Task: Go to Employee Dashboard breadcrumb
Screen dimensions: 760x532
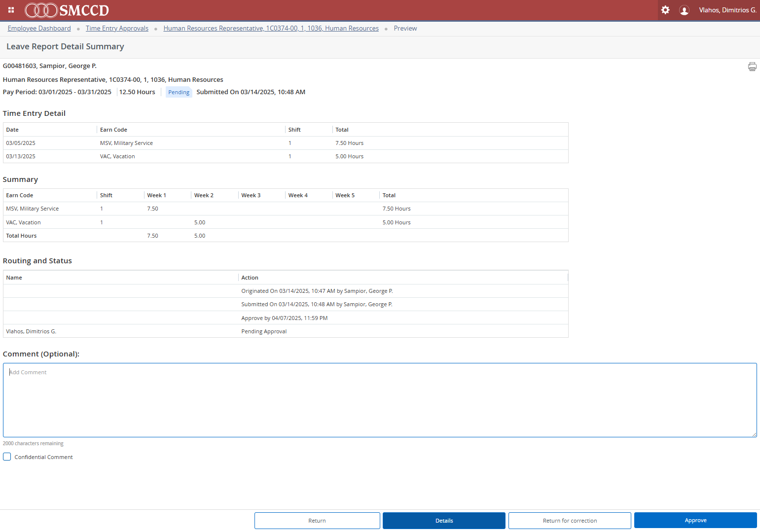Action: click(39, 28)
